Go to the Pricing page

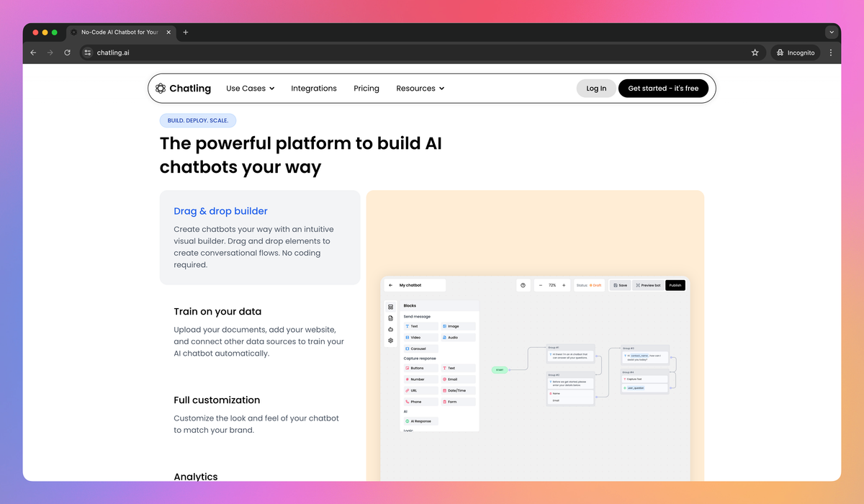366,89
